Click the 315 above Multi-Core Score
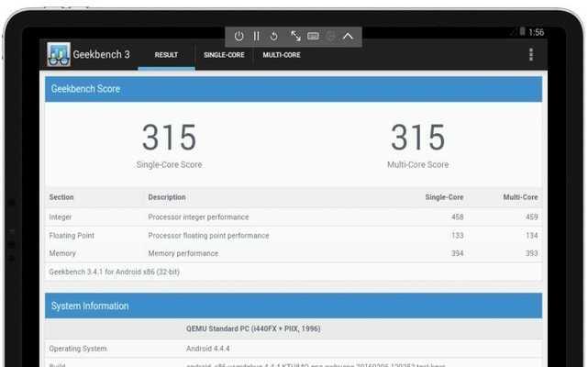 coord(417,138)
